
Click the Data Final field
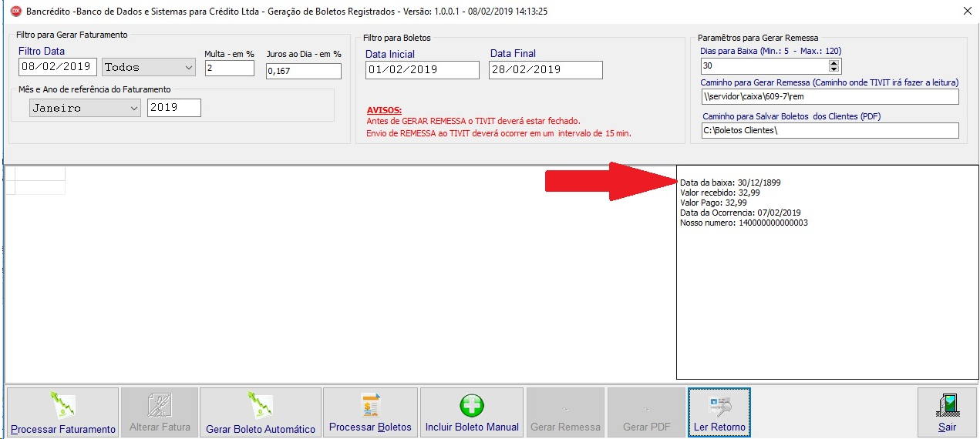pos(546,69)
